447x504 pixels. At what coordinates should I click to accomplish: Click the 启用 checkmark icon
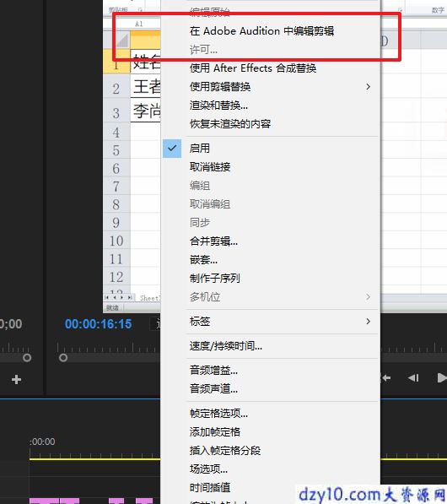click(172, 149)
